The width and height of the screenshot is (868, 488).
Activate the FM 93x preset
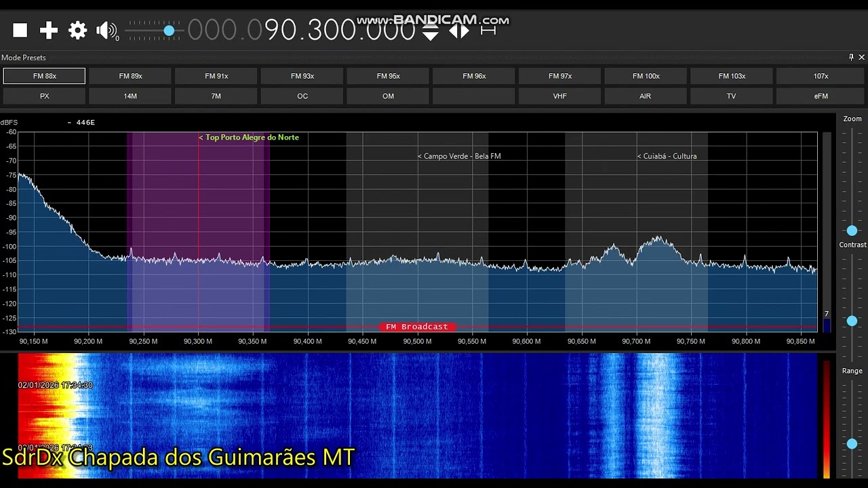click(x=302, y=76)
